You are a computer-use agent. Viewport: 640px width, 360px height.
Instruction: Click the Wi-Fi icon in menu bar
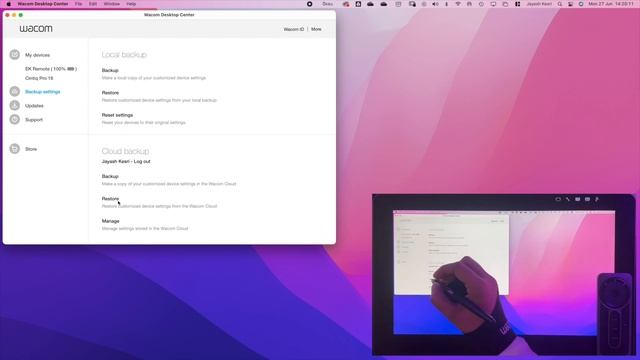[458, 4]
